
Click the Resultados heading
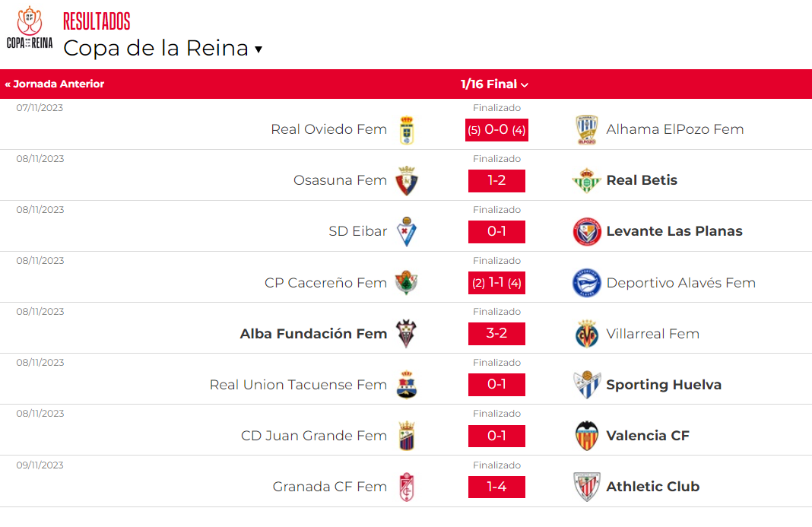pos(97,21)
